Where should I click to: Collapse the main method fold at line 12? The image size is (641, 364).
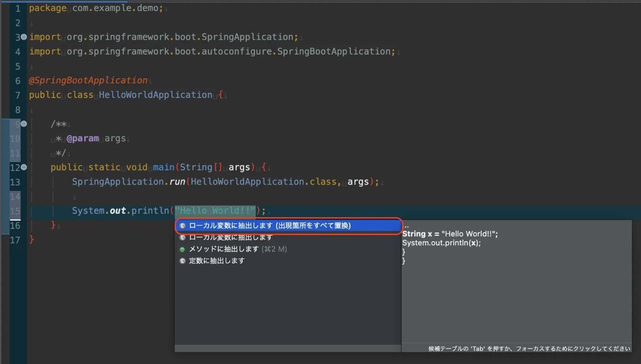24,167
